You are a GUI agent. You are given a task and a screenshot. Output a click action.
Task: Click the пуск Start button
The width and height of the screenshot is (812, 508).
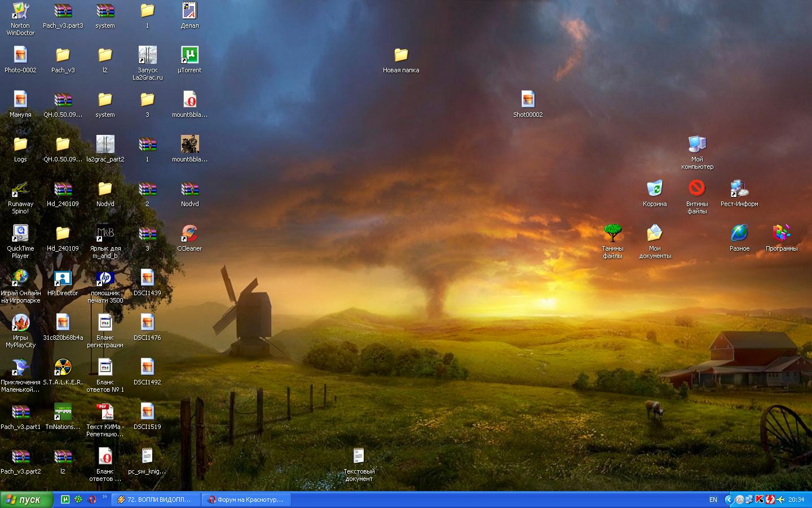point(27,500)
